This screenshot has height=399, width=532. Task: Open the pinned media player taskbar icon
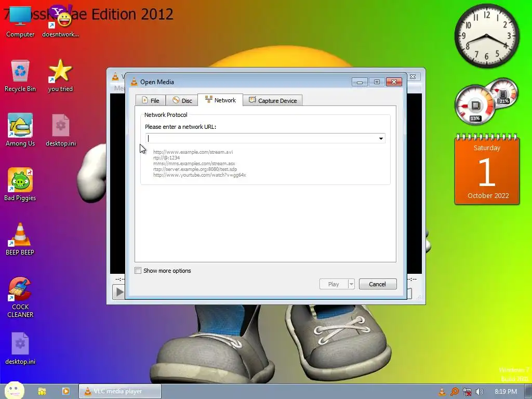click(x=66, y=391)
